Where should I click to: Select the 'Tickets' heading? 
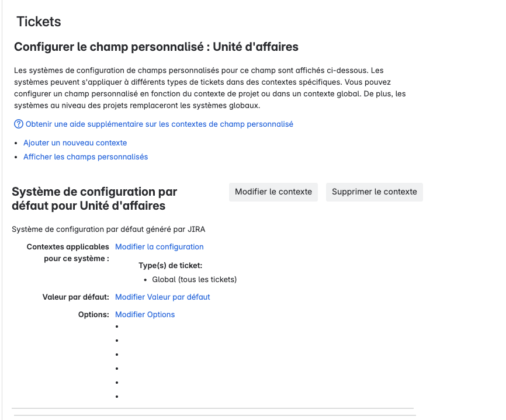(x=39, y=22)
